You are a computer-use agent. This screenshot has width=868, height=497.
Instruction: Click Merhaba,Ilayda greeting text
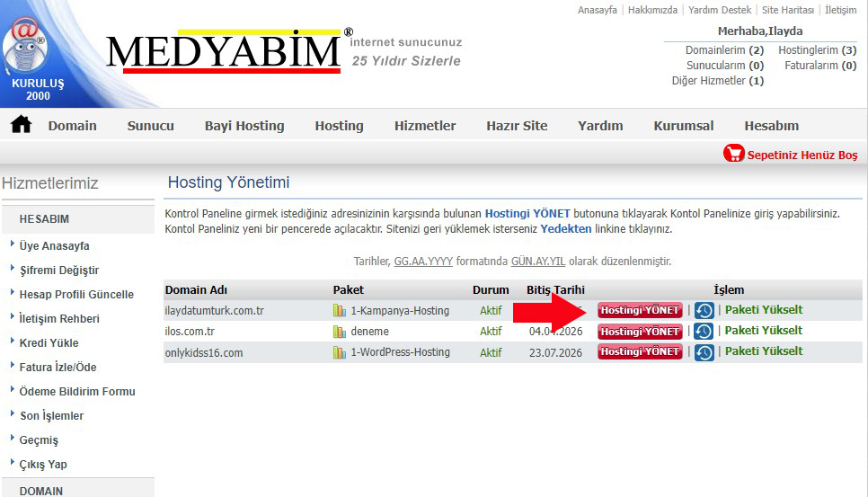(760, 31)
